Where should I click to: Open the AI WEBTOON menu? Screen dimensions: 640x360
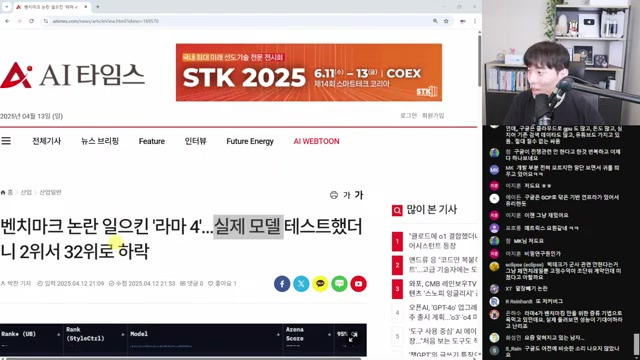[316, 141]
